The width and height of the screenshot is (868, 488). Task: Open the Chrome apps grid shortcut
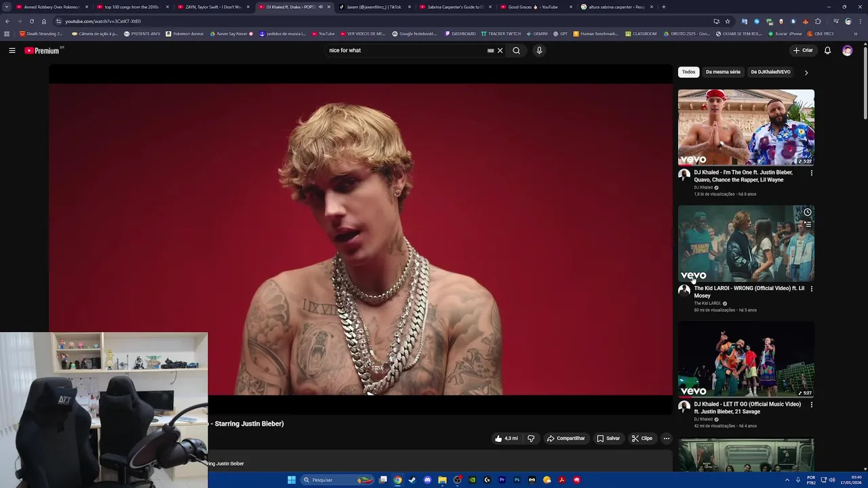pos(7,33)
